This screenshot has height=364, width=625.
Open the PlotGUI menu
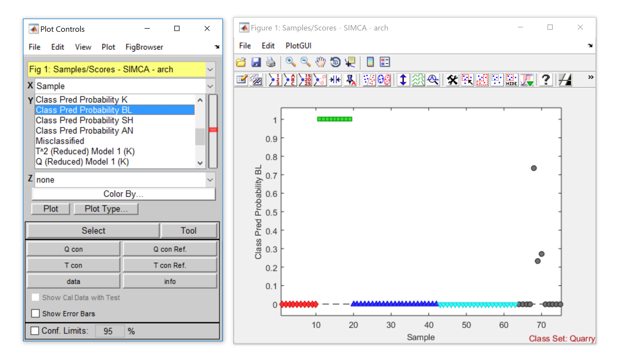pos(298,46)
